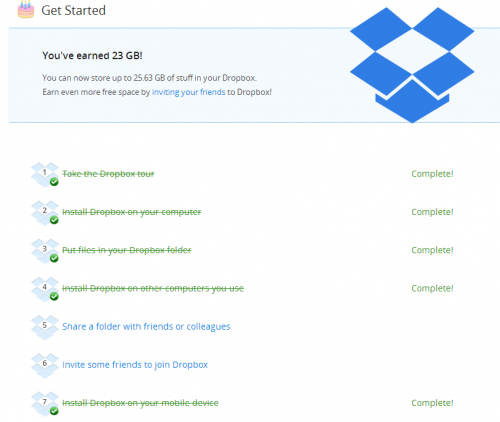Click the birthday cake icon beside Get Started
500x422 pixels.
pyautogui.click(x=26, y=9)
